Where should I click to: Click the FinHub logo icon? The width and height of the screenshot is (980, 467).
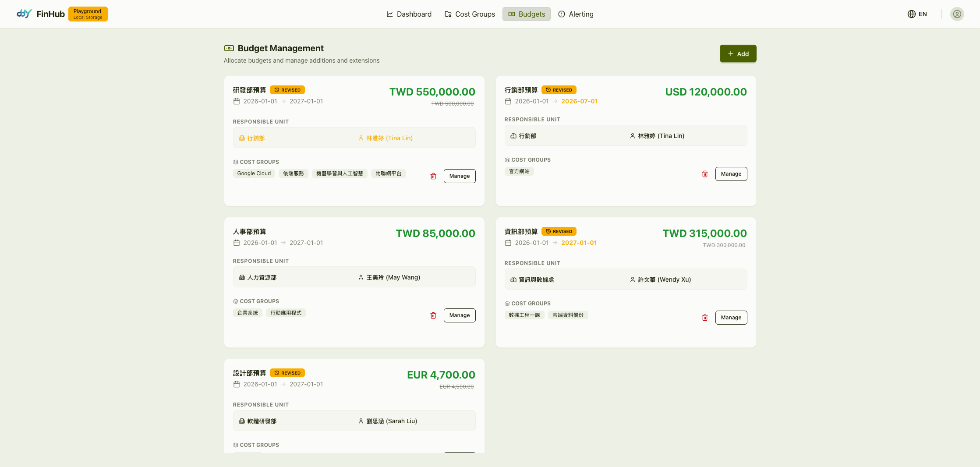click(25, 14)
